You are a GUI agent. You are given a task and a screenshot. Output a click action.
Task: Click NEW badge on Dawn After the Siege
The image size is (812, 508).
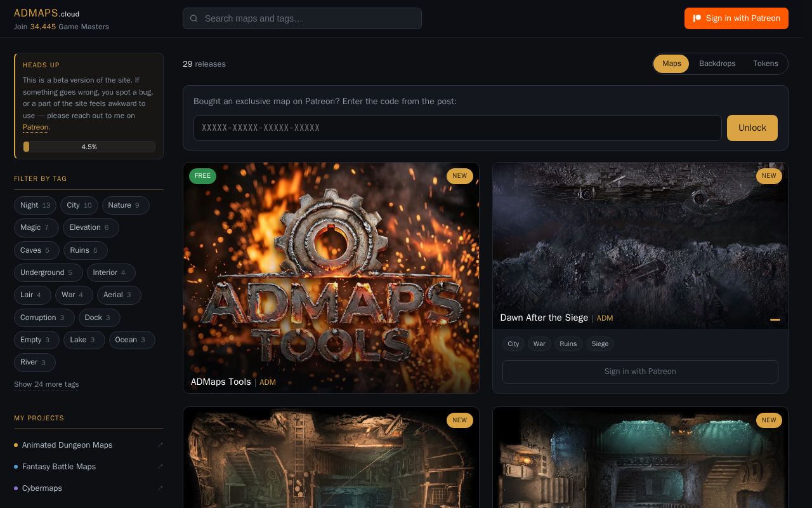coord(769,176)
